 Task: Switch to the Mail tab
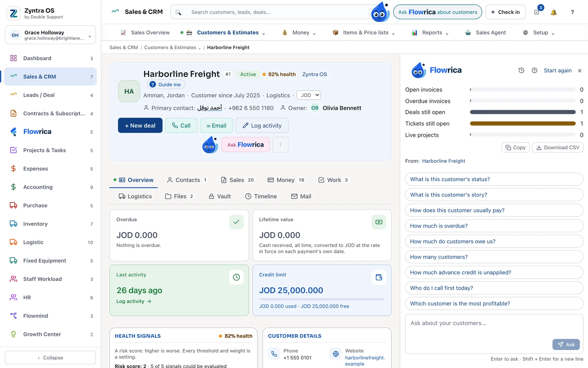[x=301, y=196]
